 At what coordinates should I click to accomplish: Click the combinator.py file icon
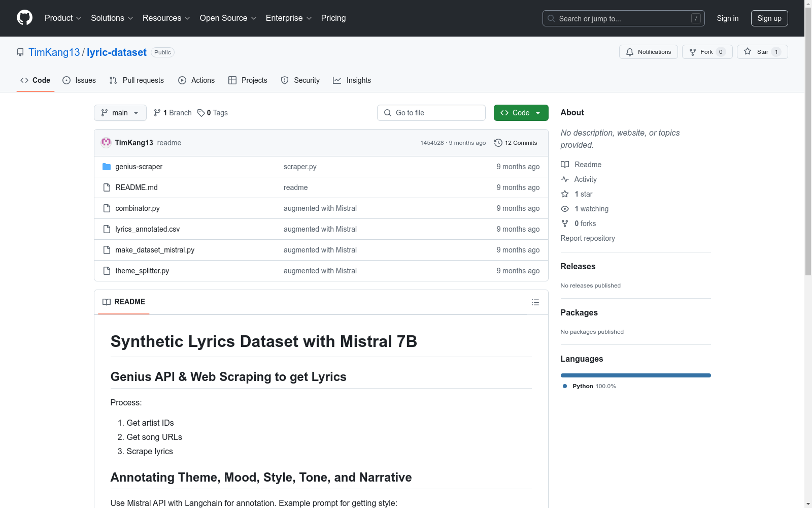tap(107, 208)
